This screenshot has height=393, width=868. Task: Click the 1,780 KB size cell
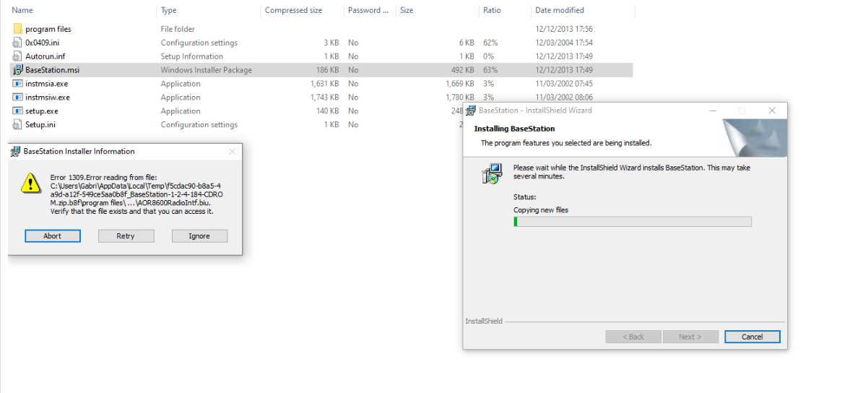coord(460,98)
